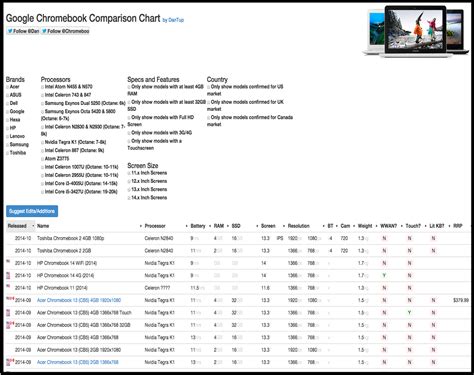Viewport: 474px width, 375px height.
Task: Click the flag icon beside Acer CB5 4GB 1366x768 Touch row
Action: tap(8, 312)
